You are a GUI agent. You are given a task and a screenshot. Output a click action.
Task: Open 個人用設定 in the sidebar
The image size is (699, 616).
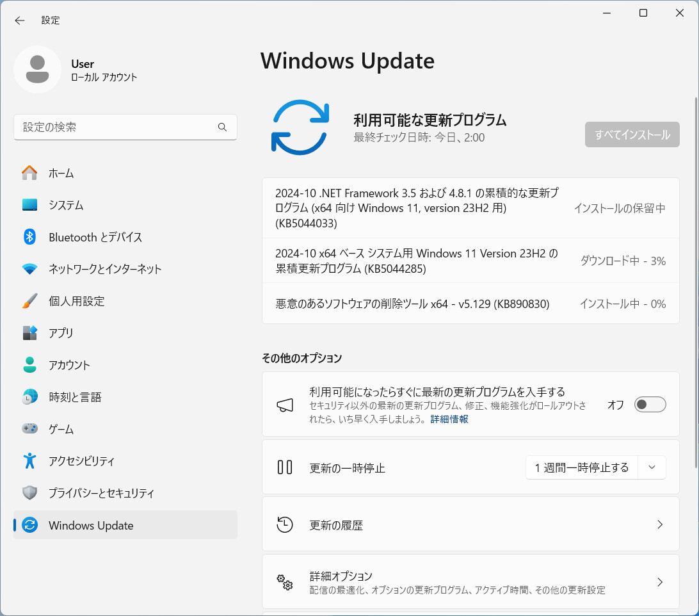point(125,301)
